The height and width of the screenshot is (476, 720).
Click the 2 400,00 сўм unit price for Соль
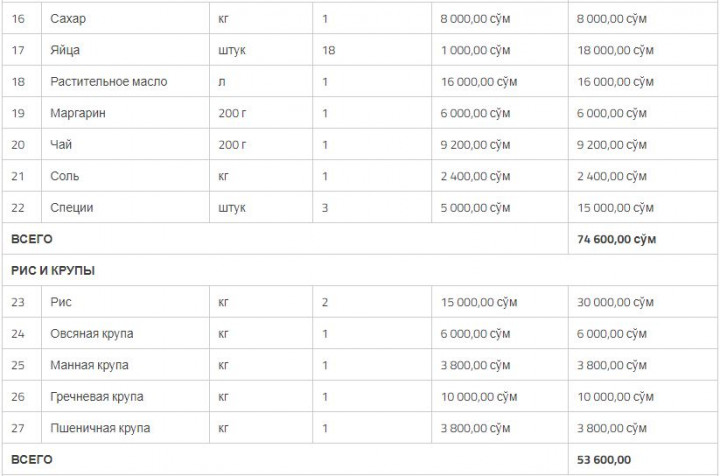pyautogui.click(x=476, y=176)
